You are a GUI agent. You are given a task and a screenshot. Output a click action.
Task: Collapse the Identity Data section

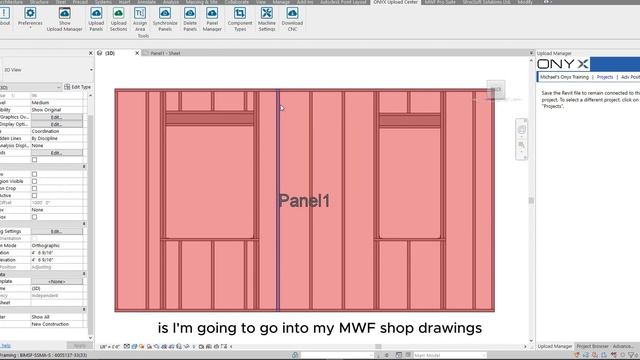tap(84, 274)
